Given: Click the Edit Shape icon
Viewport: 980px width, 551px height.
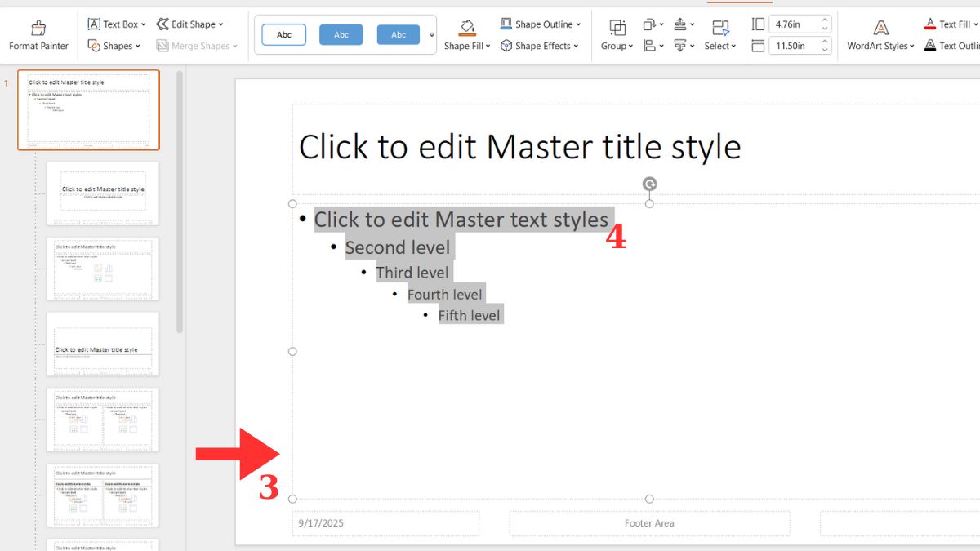Looking at the screenshot, I should (x=163, y=24).
